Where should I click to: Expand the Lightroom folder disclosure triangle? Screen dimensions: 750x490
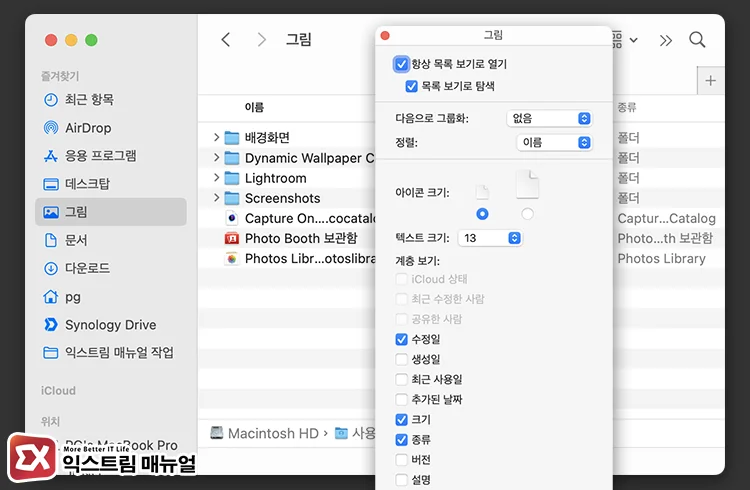click(217, 178)
